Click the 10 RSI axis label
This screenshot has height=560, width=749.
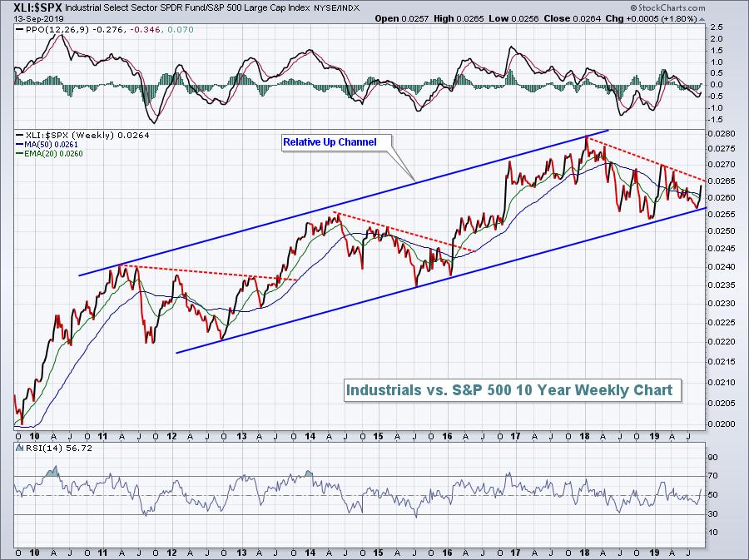pos(712,533)
